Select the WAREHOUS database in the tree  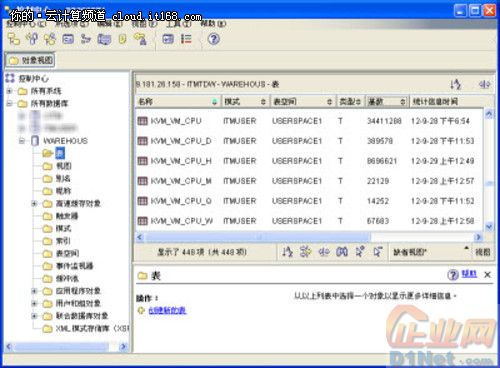point(65,141)
